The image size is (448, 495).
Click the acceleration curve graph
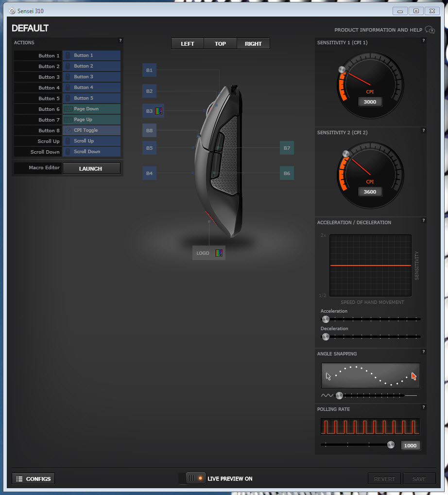(370, 265)
